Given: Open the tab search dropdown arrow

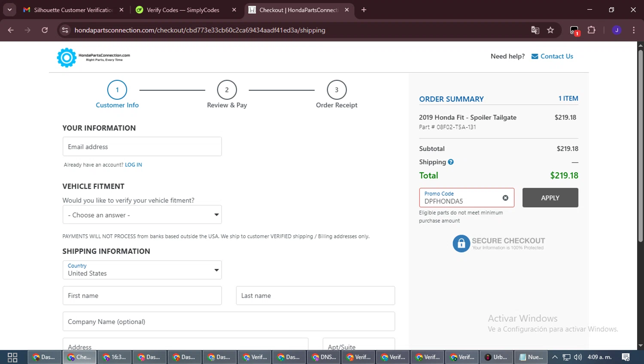Looking at the screenshot, I should (9, 10).
